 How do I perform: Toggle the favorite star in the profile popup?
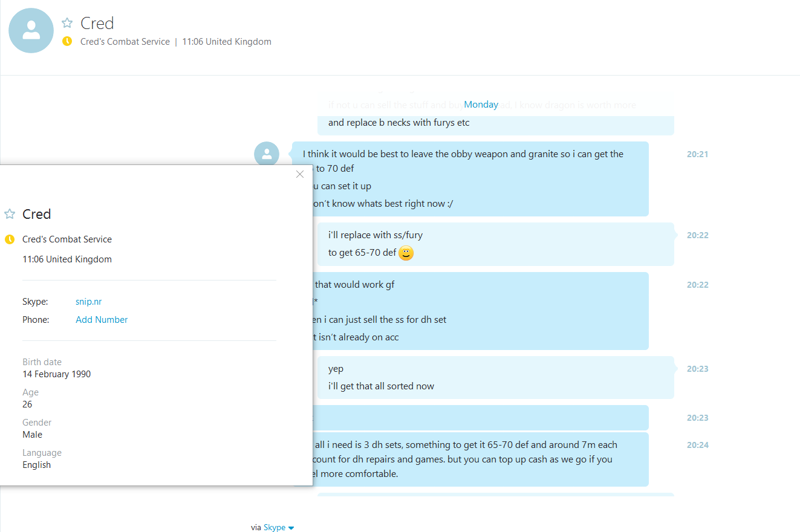10,214
